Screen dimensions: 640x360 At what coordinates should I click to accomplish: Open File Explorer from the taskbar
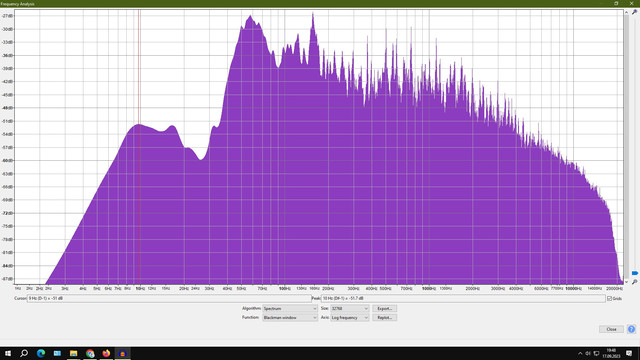73,353
